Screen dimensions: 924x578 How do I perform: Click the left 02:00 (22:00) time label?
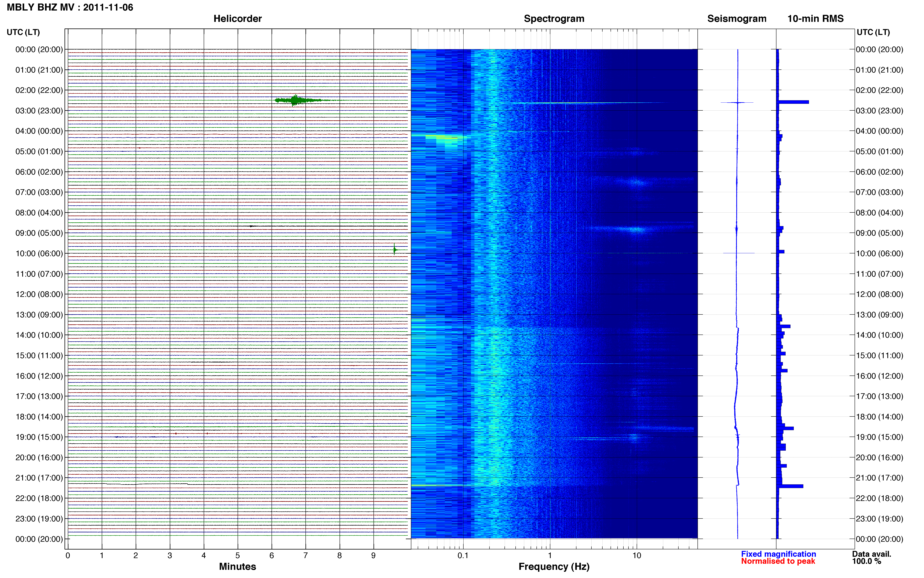39,90
